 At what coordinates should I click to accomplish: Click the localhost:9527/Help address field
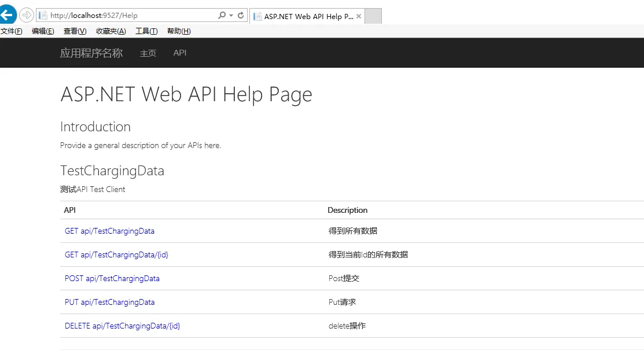point(127,16)
